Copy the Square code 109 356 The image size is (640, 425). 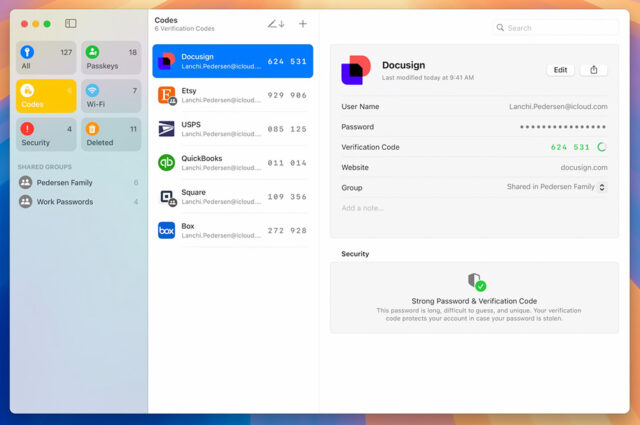[x=287, y=197]
